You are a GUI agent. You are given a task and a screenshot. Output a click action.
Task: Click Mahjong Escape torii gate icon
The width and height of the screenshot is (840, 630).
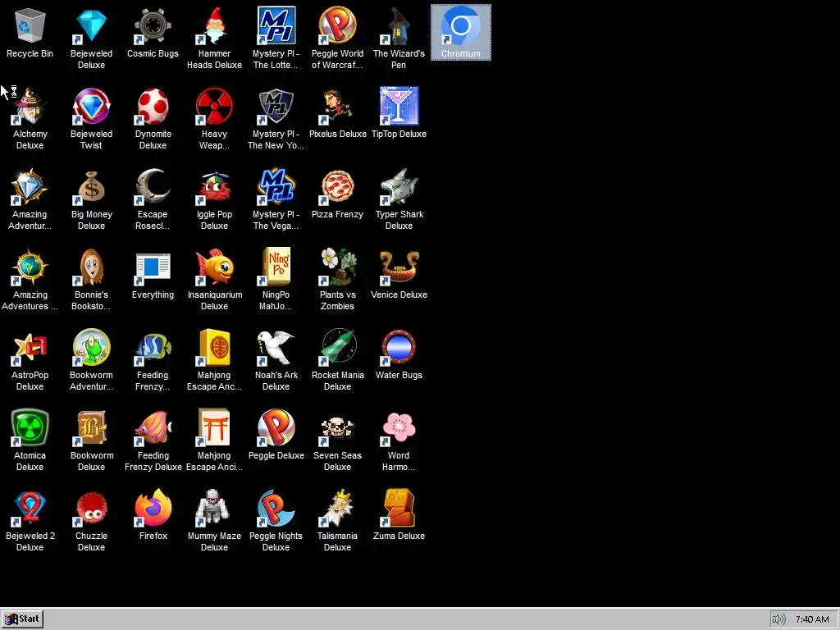(x=214, y=427)
